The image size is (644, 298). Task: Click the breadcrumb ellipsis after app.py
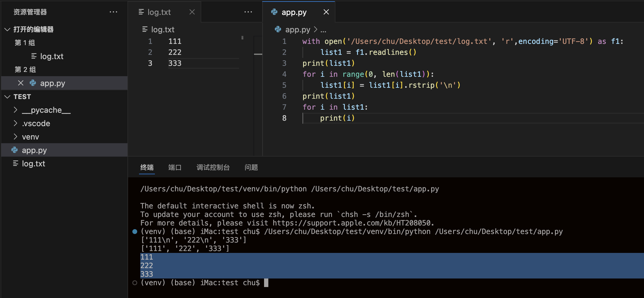[x=323, y=30]
